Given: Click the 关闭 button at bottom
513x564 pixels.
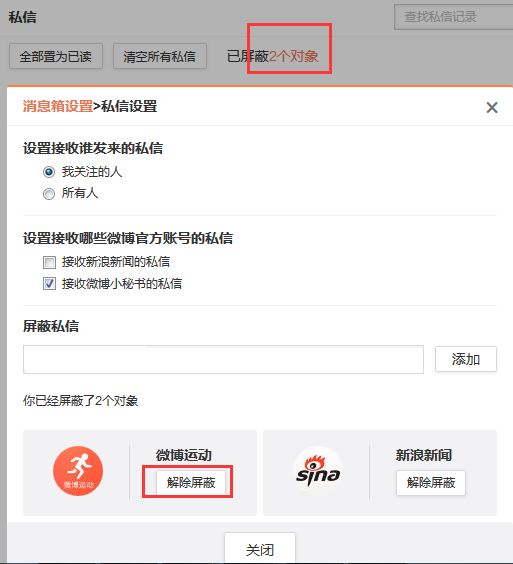Looking at the screenshot, I should 260,549.
